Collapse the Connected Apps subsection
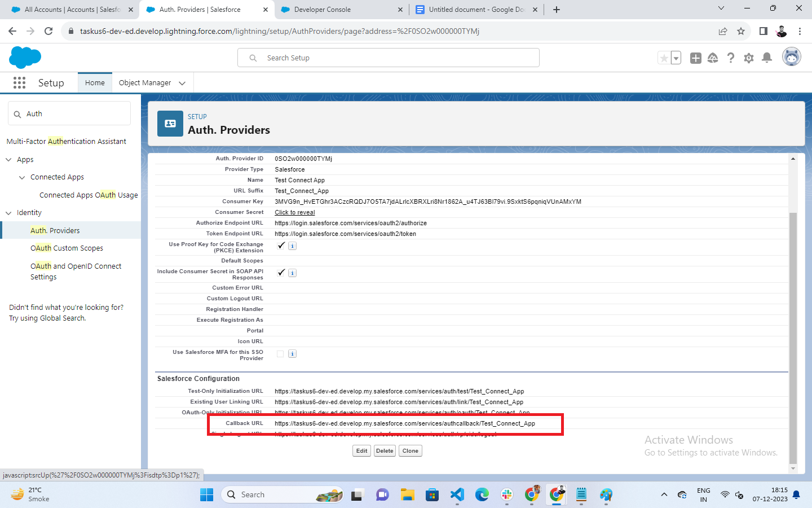Screen dimensions: 812x508 click(x=22, y=177)
